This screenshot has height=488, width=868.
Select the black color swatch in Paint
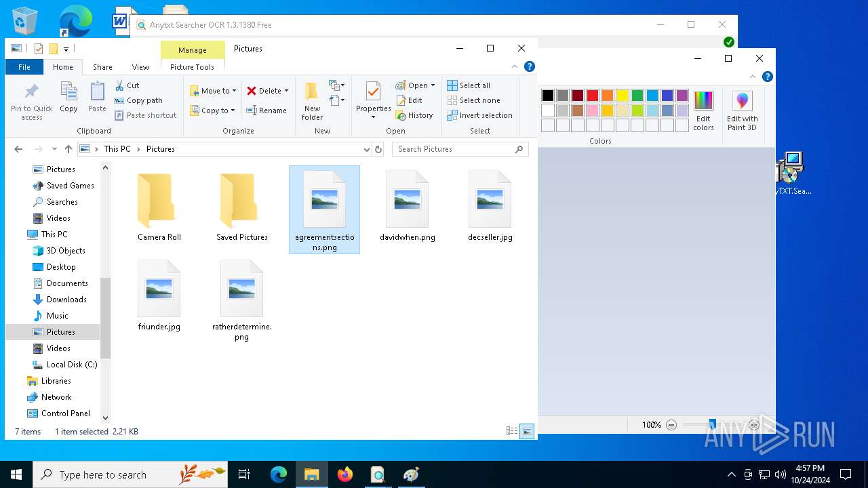[x=548, y=96]
